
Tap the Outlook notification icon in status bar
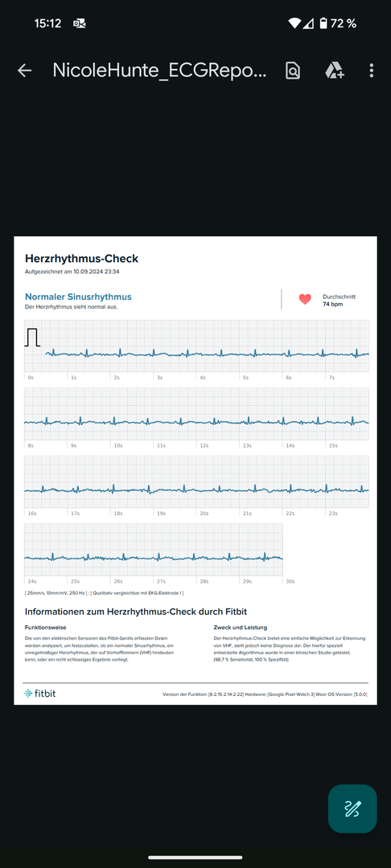point(79,23)
